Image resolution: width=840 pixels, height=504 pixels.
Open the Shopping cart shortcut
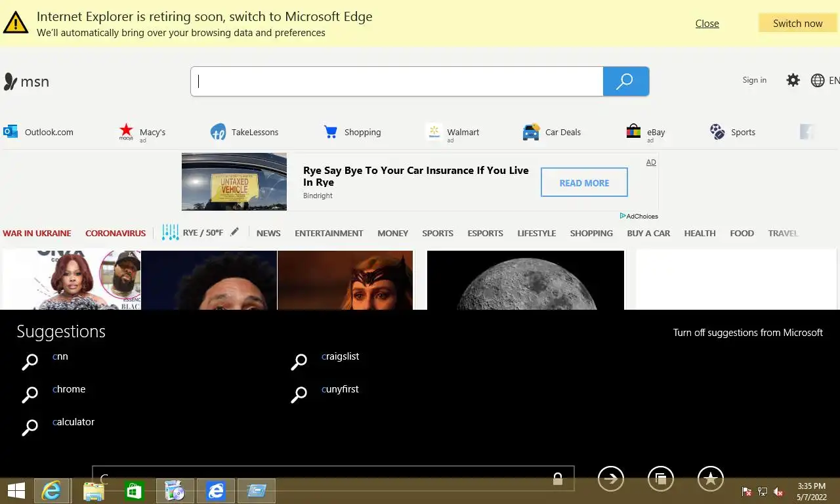point(352,132)
